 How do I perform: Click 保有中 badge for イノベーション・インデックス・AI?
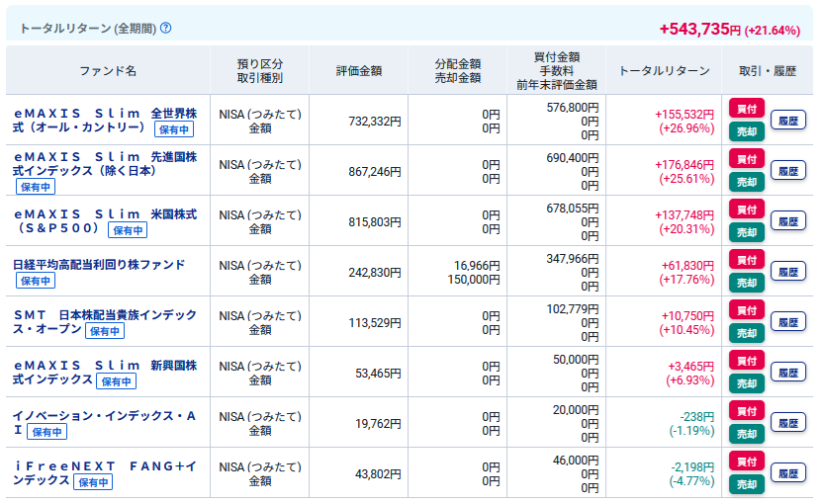coord(47,432)
